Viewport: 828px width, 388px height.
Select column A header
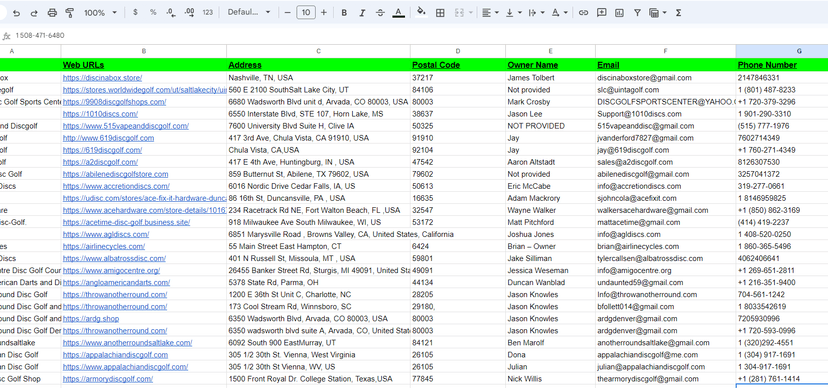pyautogui.click(x=30, y=51)
